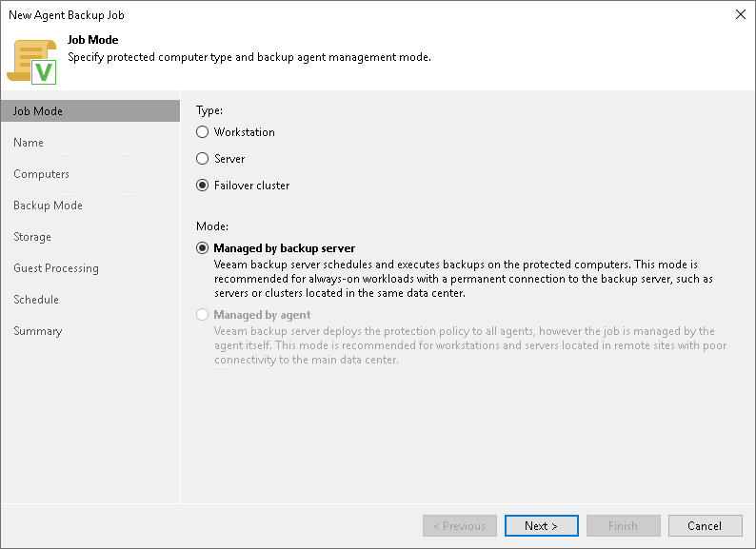Click the Veeam job scroll icon
The width and height of the screenshot is (756, 549).
(31, 62)
